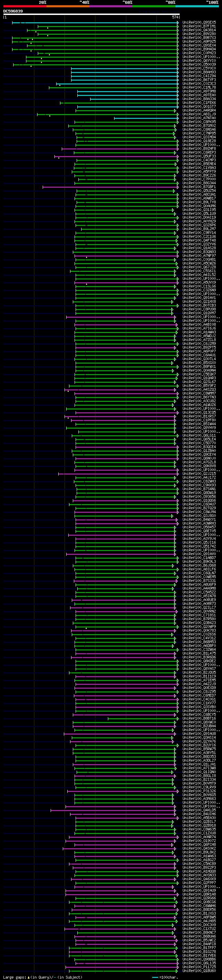Select the label UniRef100_B8AH93

click(x=199, y=72)
